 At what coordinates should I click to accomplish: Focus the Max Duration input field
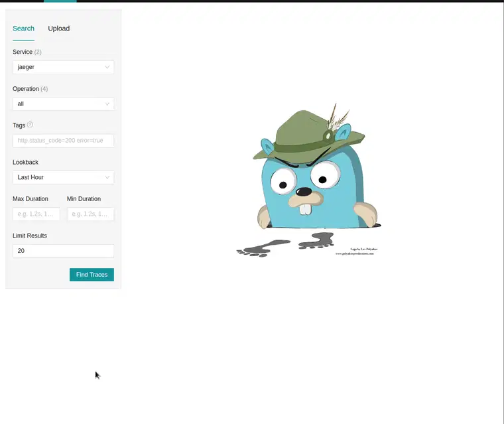(36, 214)
